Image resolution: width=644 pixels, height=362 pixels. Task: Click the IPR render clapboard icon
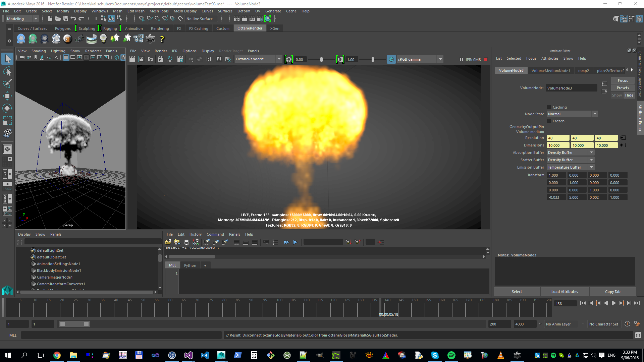160,59
